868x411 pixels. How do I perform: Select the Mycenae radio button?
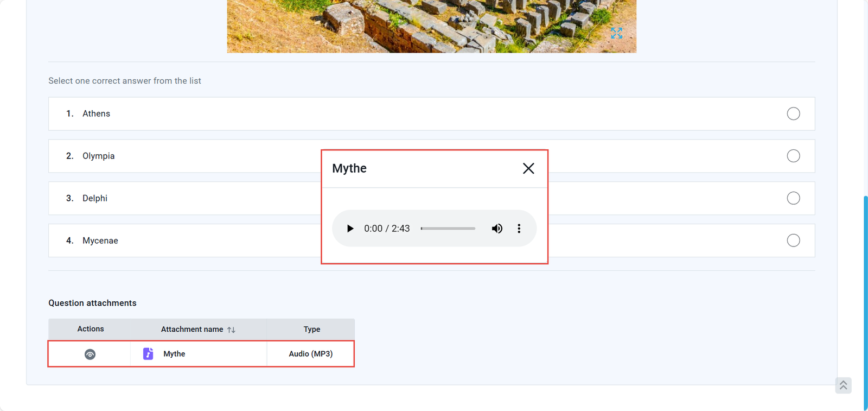point(793,241)
